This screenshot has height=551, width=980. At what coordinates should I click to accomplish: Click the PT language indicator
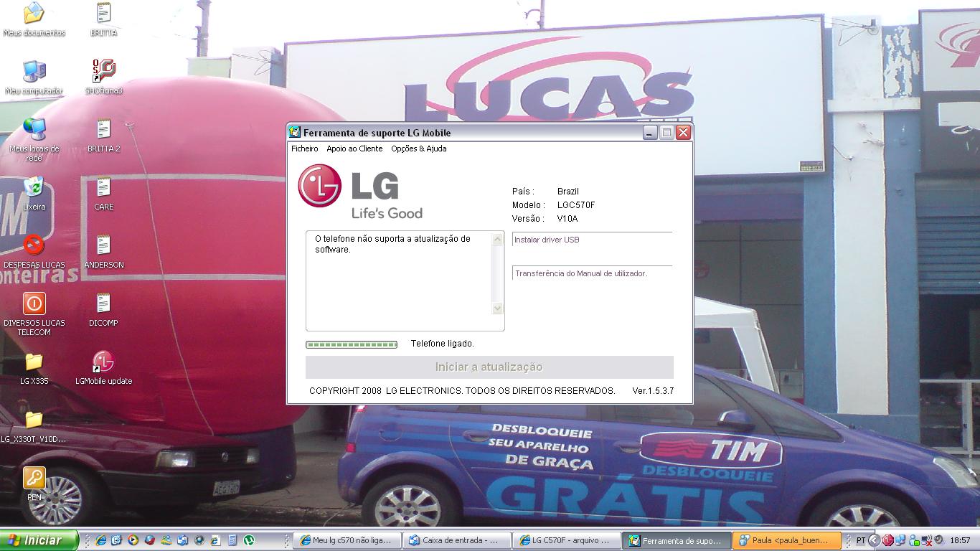pos(861,540)
